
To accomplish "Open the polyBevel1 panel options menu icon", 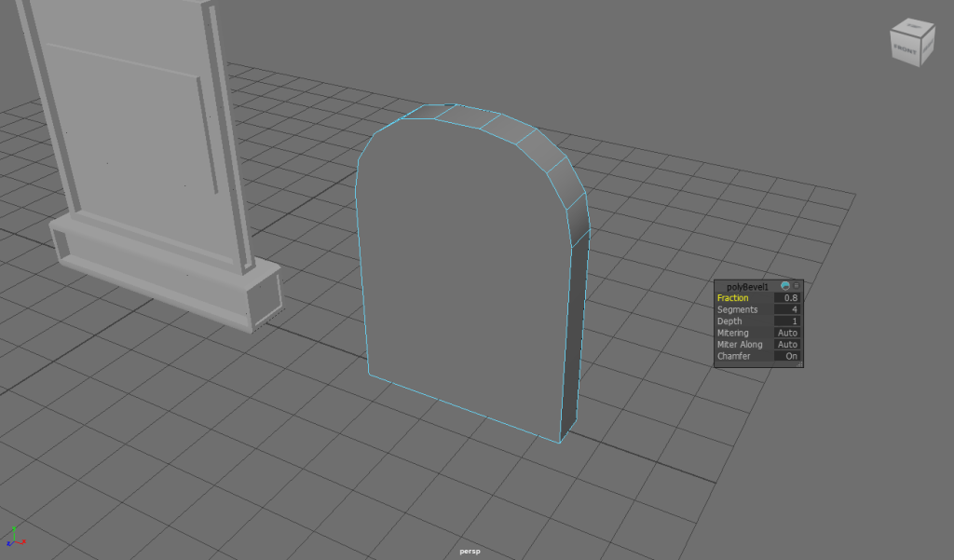I will pos(797,286).
